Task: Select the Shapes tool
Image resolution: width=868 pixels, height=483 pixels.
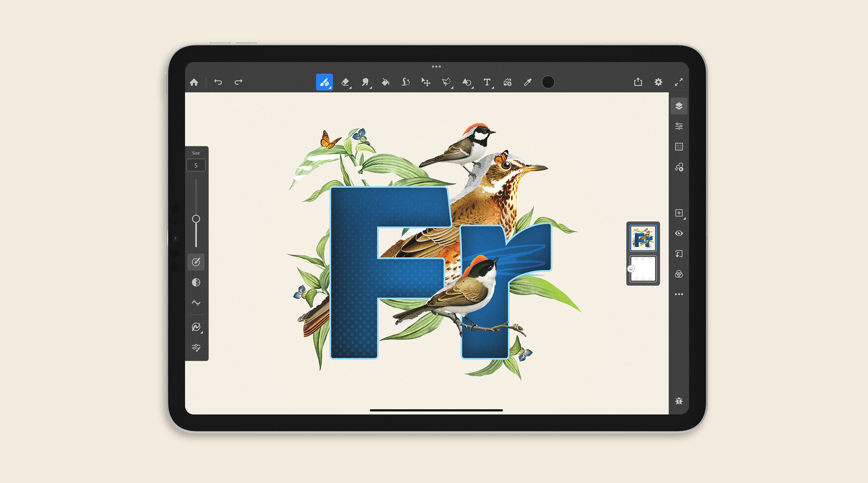Action: point(467,82)
